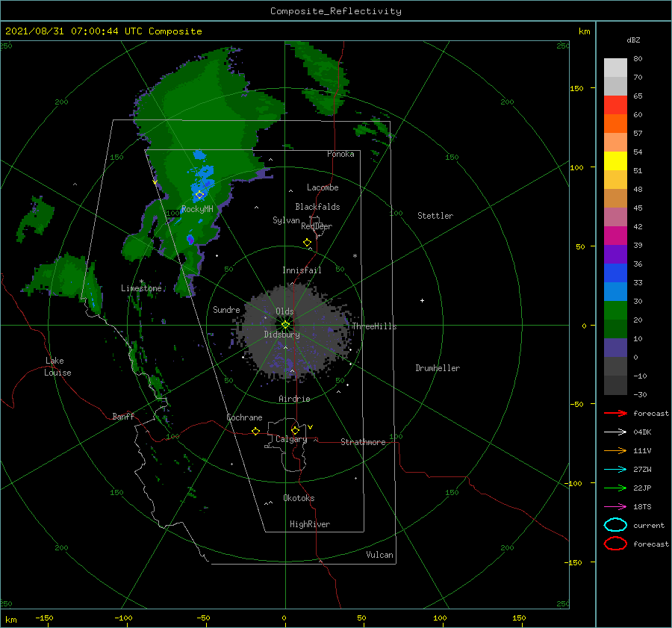Click the 51 dBZ yellow color swatch
The image size is (672, 628).
click(x=615, y=161)
